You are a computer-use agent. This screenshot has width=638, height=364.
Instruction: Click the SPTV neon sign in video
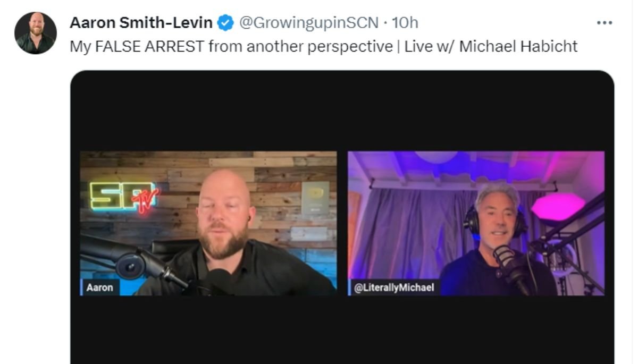pos(124,197)
